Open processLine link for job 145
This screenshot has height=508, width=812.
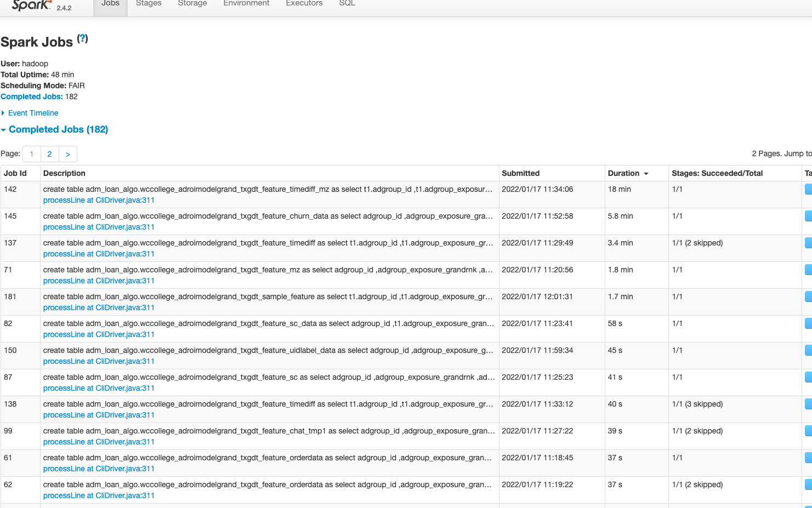[x=99, y=227]
